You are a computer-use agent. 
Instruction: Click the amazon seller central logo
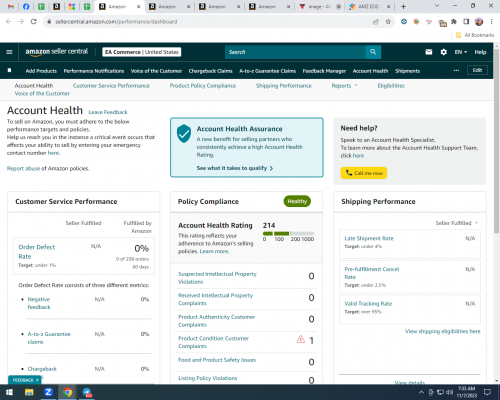pos(57,52)
